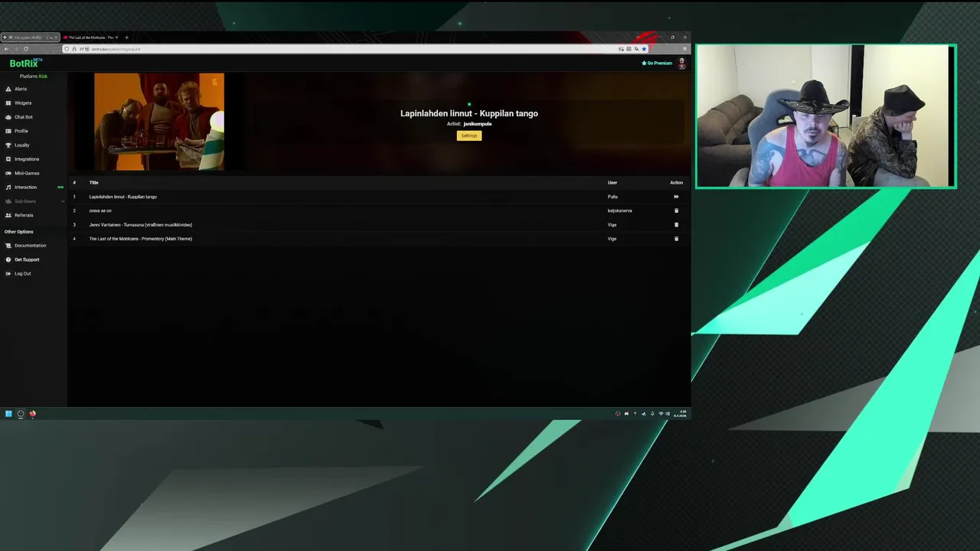Screen dimensions: 980x551
Task: Open the Widgets page
Action: pyautogui.click(x=23, y=103)
